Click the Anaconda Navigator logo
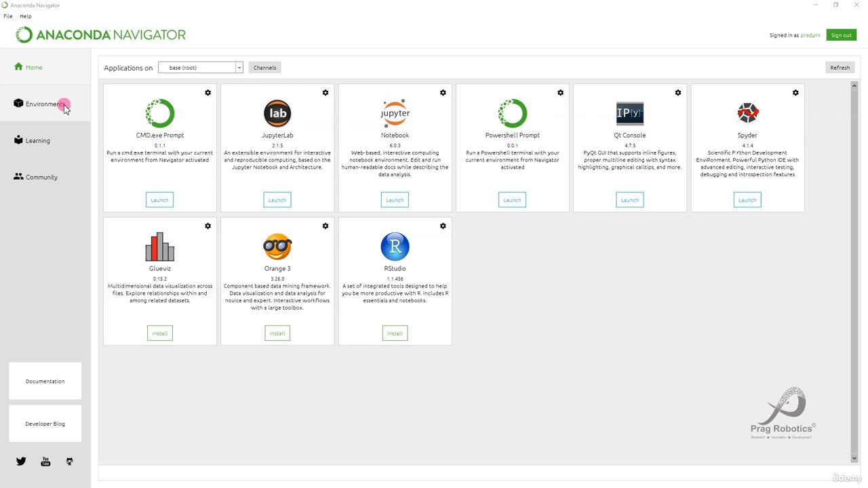This screenshot has height=488, width=868. [x=100, y=35]
